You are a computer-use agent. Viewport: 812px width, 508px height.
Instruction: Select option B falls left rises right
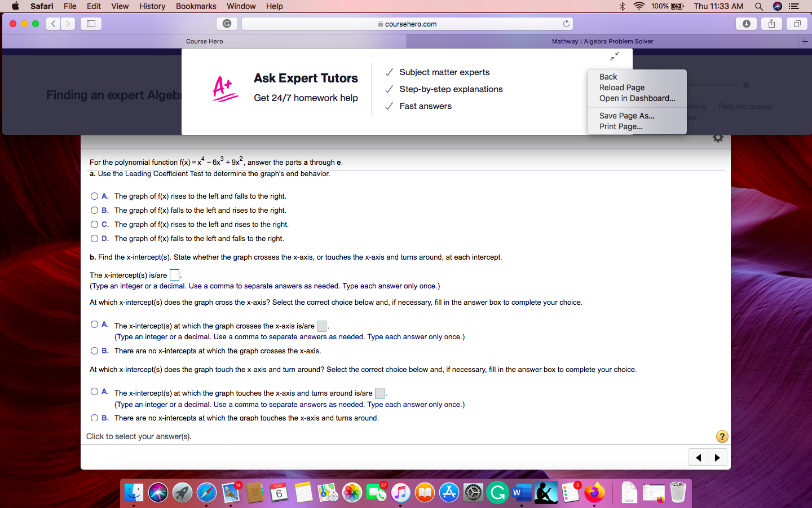pyautogui.click(x=94, y=211)
